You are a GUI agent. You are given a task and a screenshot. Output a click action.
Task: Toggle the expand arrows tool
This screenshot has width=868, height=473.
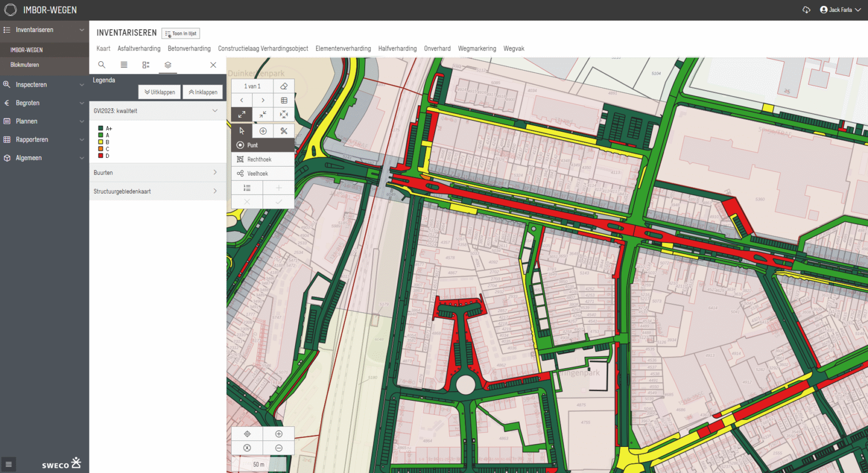(242, 114)
